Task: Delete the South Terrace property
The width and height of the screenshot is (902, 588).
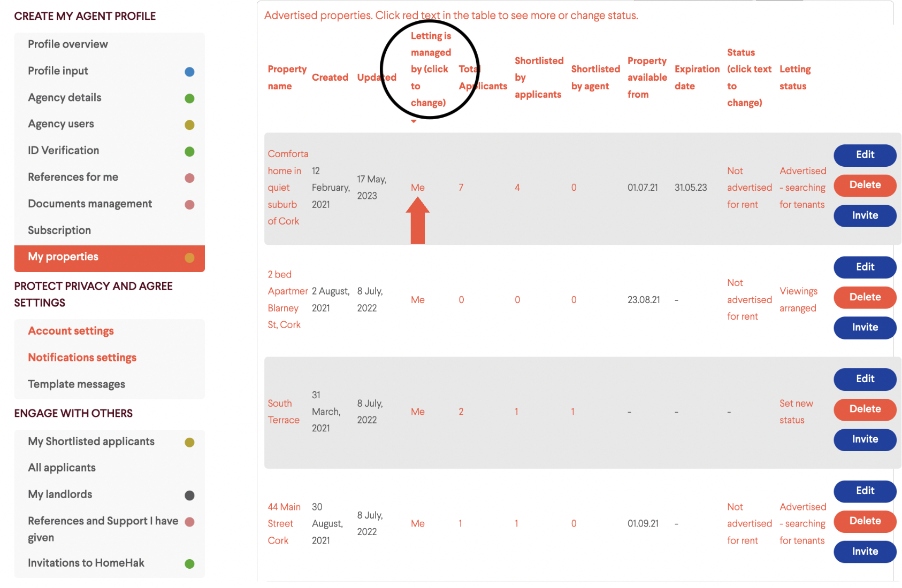Action: 865,409
